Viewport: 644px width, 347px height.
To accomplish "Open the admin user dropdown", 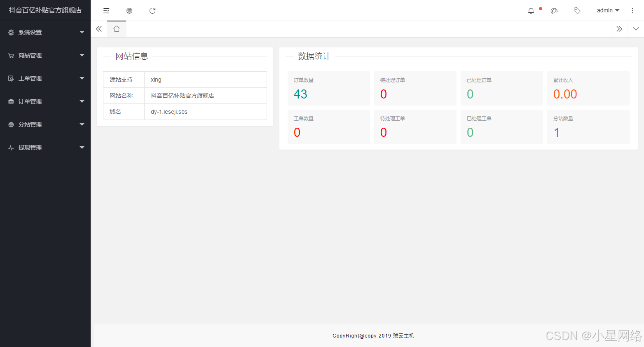I will pyautogui.click(x=608, y=11).
